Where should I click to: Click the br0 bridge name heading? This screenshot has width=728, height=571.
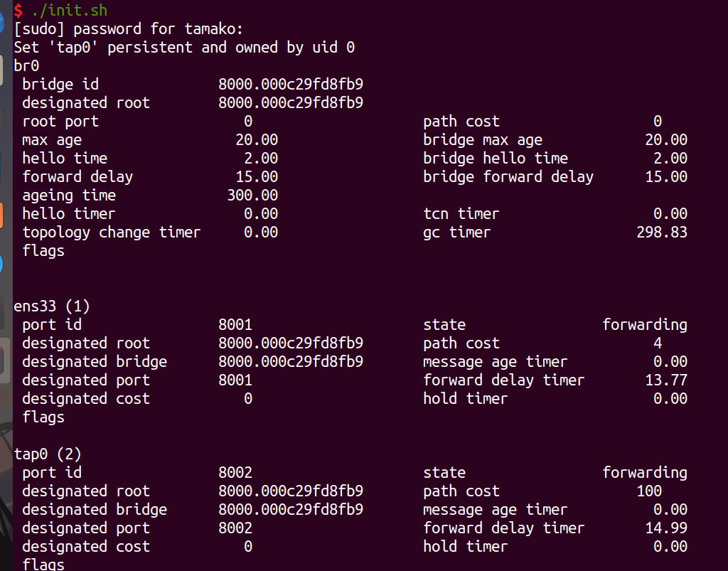(x=26, y=65)
